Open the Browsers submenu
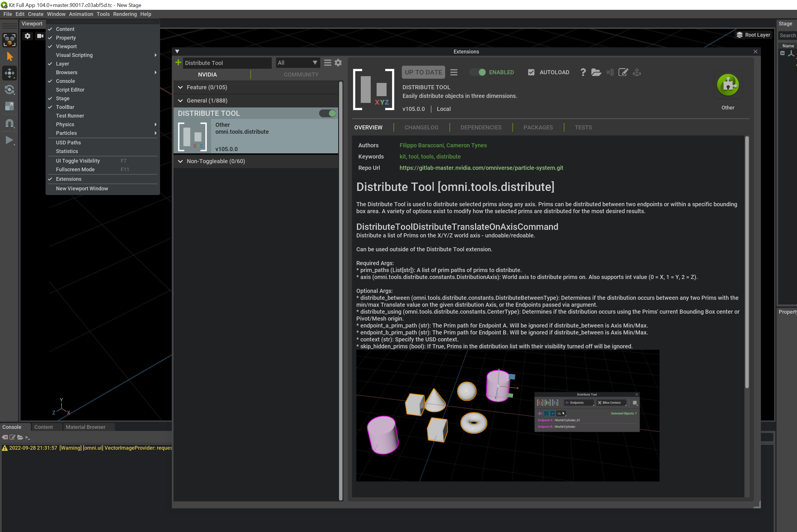Screen dimensions: 797x532 point(103,72)
